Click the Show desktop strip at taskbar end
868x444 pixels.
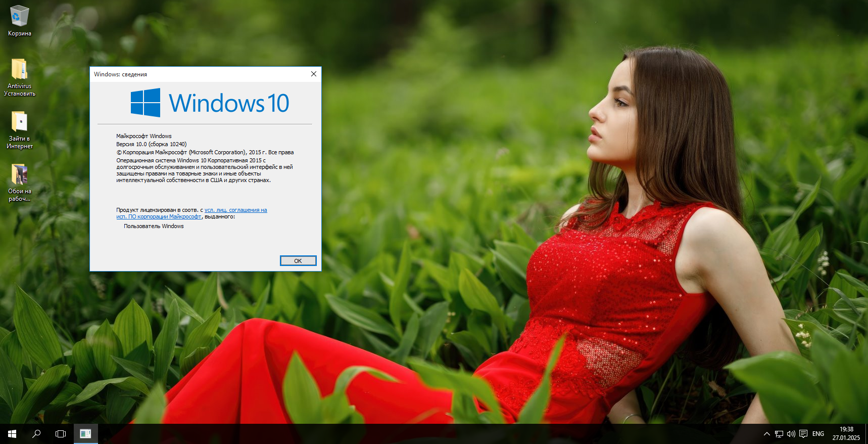click(866, 434)
